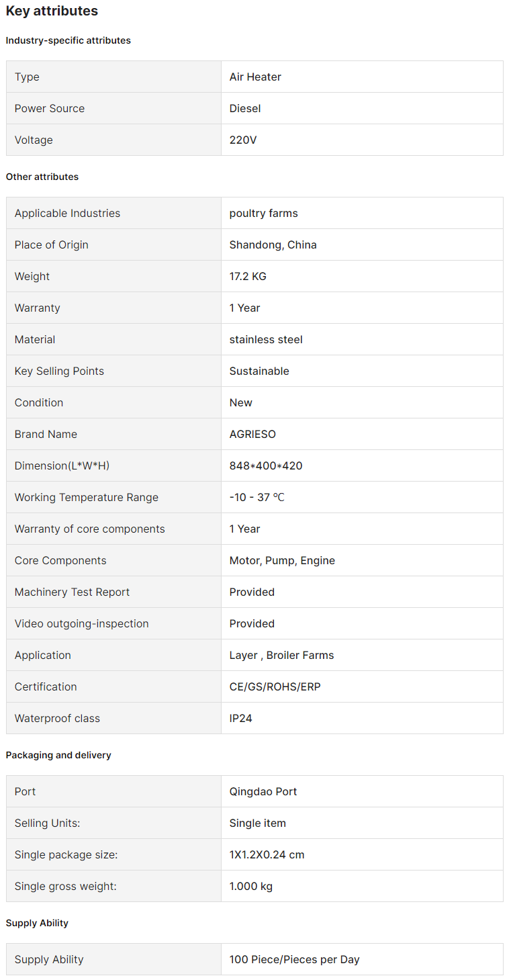Click the Packaging and delivery heading
The image size is (513, 980).
coord(58,755)
